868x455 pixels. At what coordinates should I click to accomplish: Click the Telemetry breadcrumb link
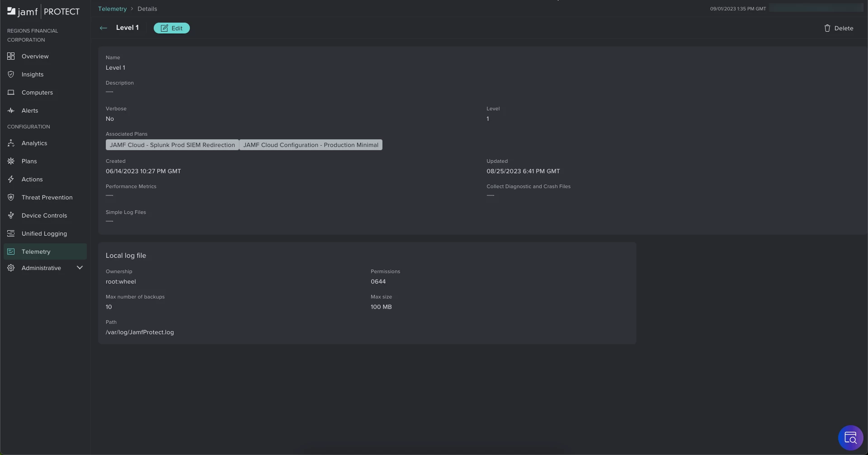coord(112,9)
